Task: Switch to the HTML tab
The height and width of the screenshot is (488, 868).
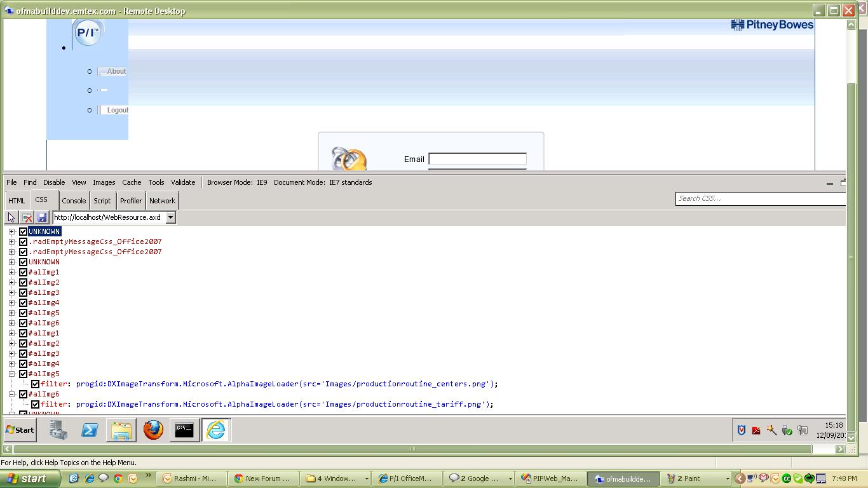Action: tap(17, 201)
